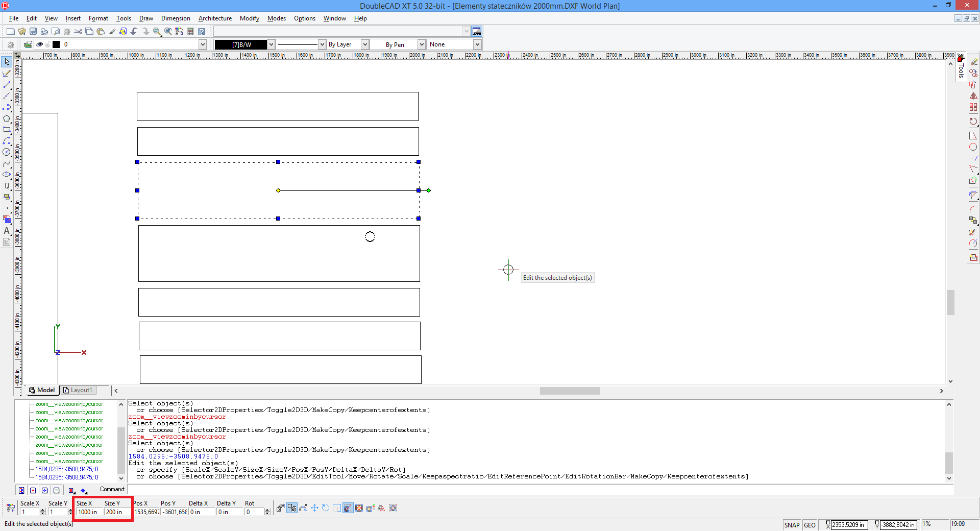Click the black layer color swatch

[56, 44]
